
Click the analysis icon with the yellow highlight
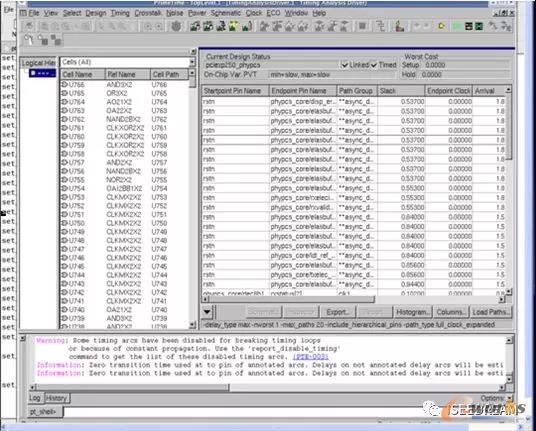234,26
